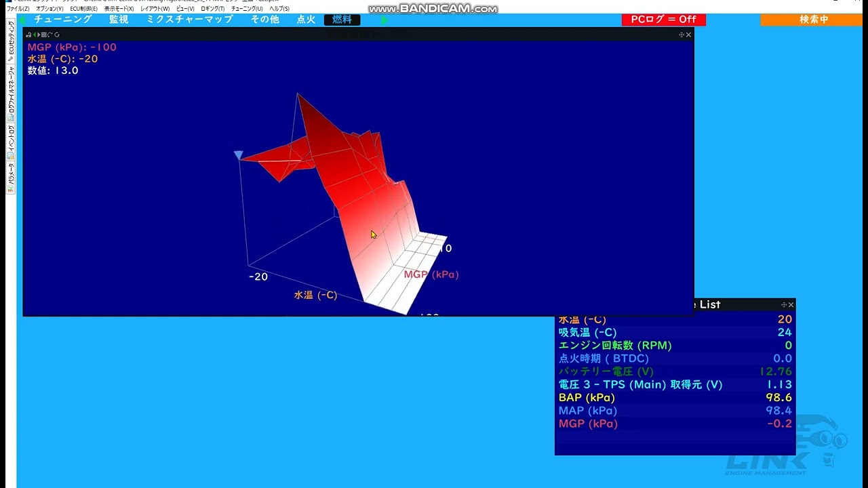The image size is (868, 488).
Task: Click the 12.76 battery voltage value
Action: click(776, 371)
